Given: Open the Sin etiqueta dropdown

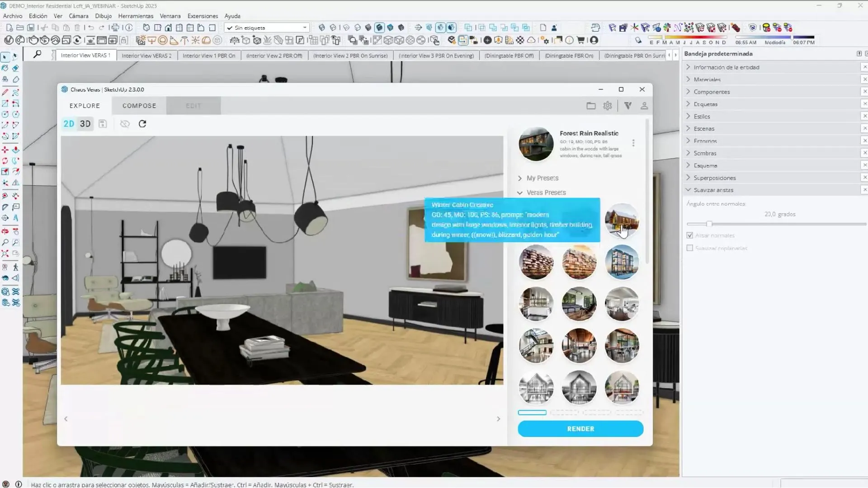Looking at the screenshot, I should point(306,28).
